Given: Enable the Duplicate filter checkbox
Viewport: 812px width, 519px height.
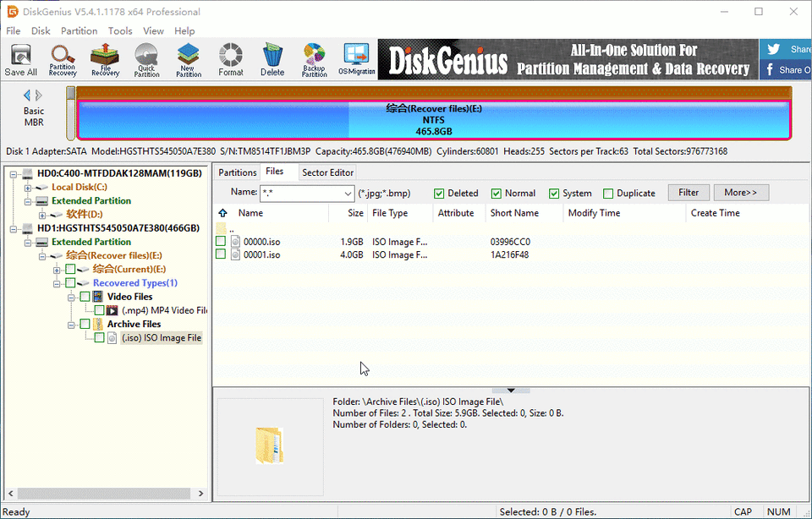Looking at the screenshot, I should pos(608,194).
